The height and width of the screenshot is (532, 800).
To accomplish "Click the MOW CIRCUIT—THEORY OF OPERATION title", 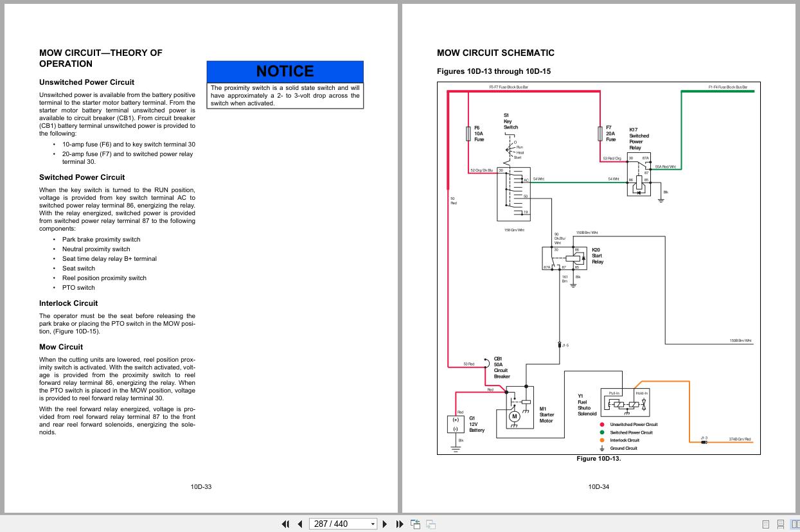I will coord(101,58).
